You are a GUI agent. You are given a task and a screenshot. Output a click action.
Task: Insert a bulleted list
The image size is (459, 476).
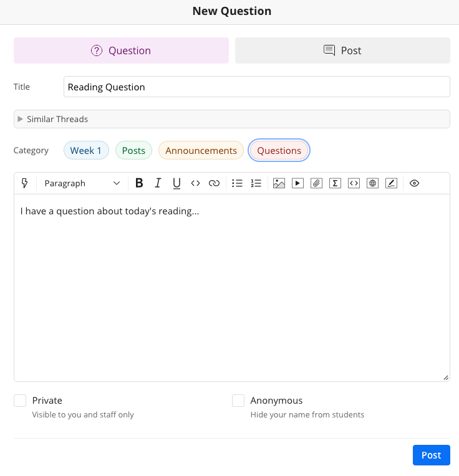point(237,183)
